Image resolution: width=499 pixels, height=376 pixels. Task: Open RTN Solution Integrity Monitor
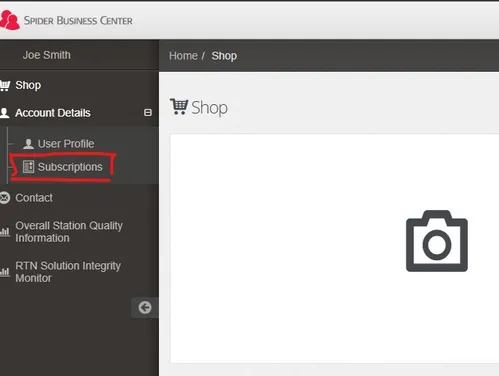pyautogui.click(x=68, y=272)
